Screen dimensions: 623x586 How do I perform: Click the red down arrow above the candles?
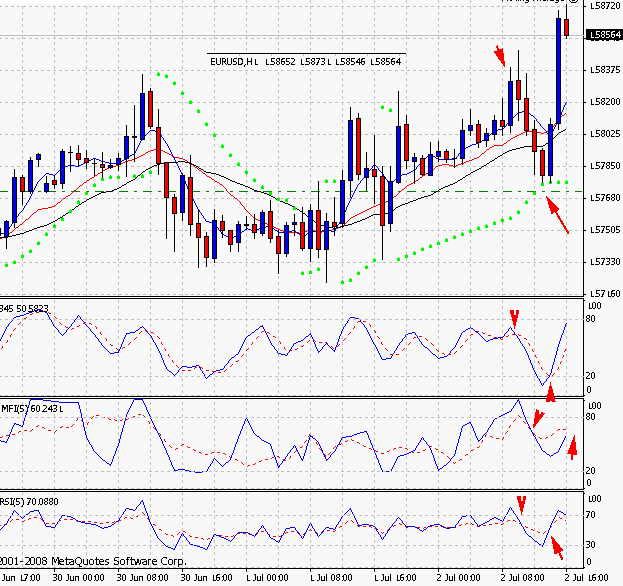pyautogui.click(x=500, y=55)
